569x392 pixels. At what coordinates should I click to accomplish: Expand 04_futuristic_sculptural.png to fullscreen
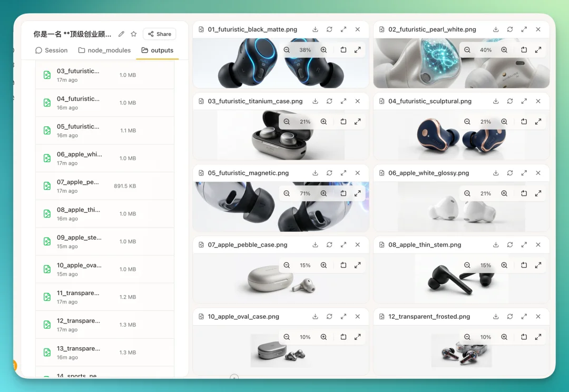tap(524, 101)
